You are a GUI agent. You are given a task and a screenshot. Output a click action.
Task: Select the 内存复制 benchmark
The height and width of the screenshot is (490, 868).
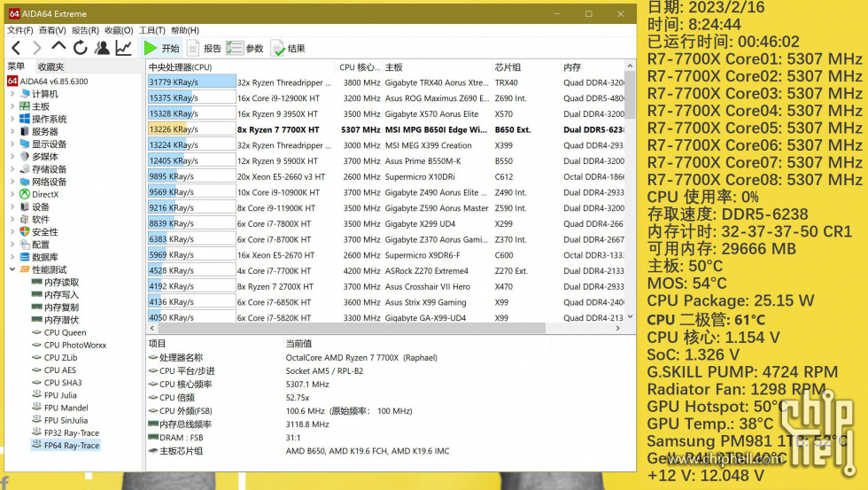click(x=55, y=307)
